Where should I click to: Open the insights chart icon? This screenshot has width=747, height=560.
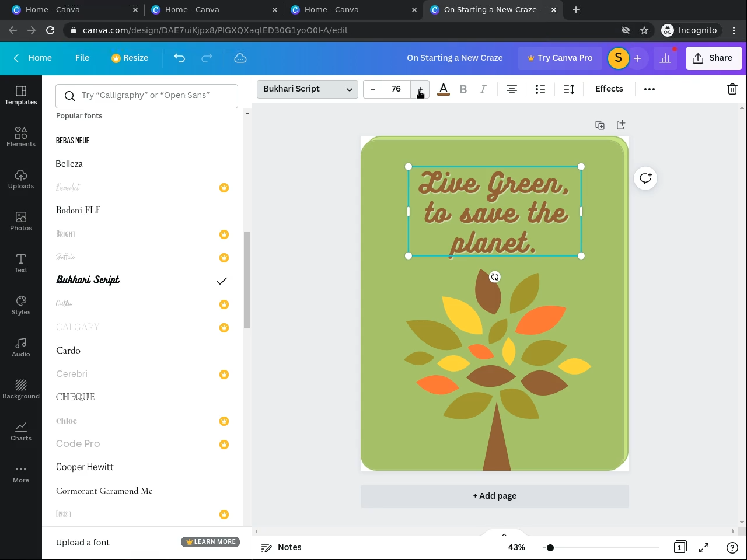coord(665,58)
